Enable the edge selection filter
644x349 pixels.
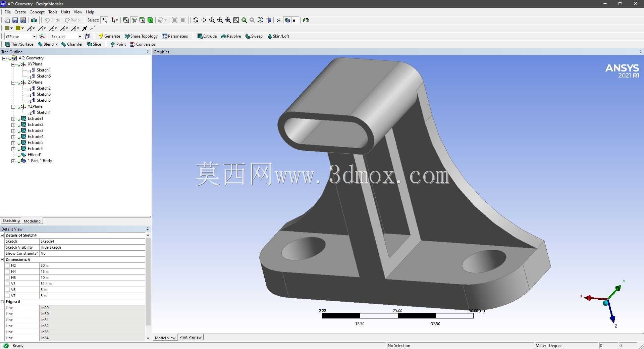coord(134,20)
